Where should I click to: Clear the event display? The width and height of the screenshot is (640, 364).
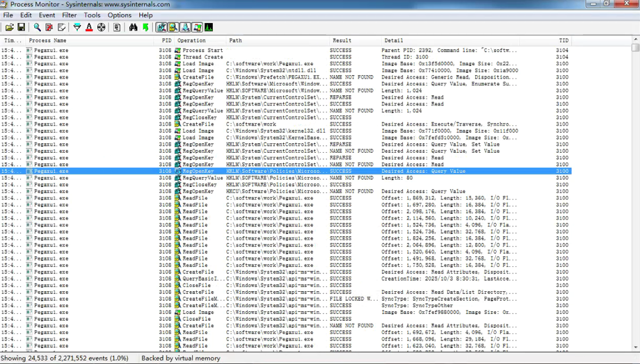coord(62,27)
